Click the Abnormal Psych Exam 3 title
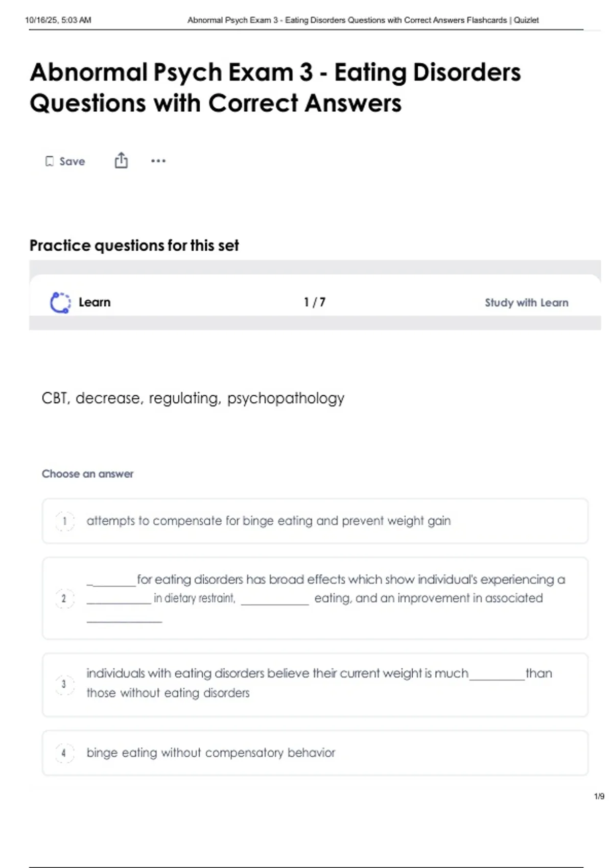613x868 pixels. pyautogui.click(x=275, y=87)
